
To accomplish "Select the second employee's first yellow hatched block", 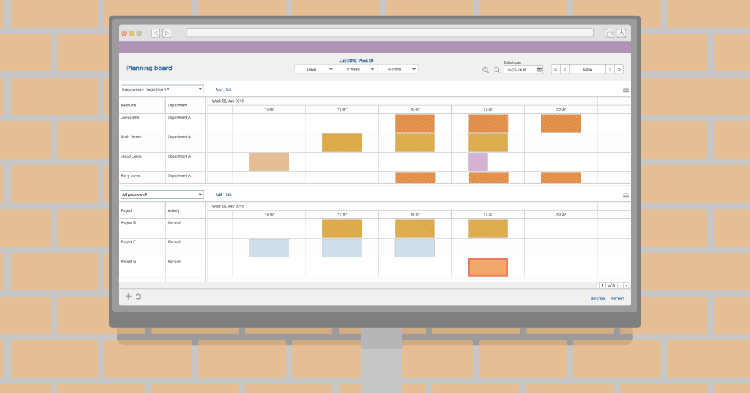I will click(342, 142).
